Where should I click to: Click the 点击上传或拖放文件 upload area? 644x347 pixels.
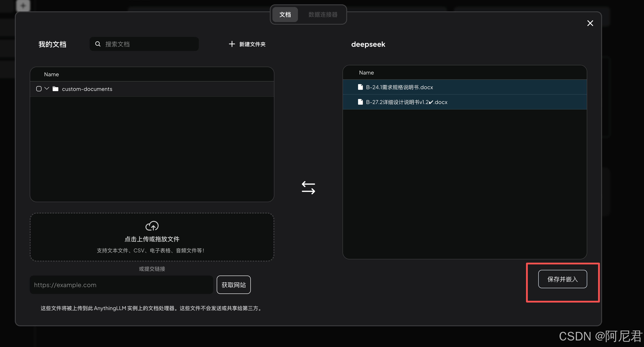152,239
